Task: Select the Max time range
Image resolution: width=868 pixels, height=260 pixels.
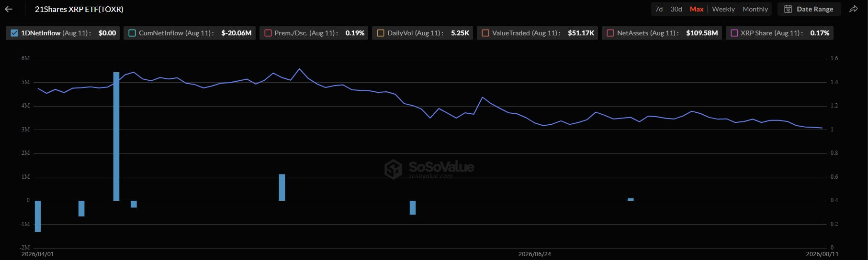Action: pyautogui.click(x=697, y=9)
